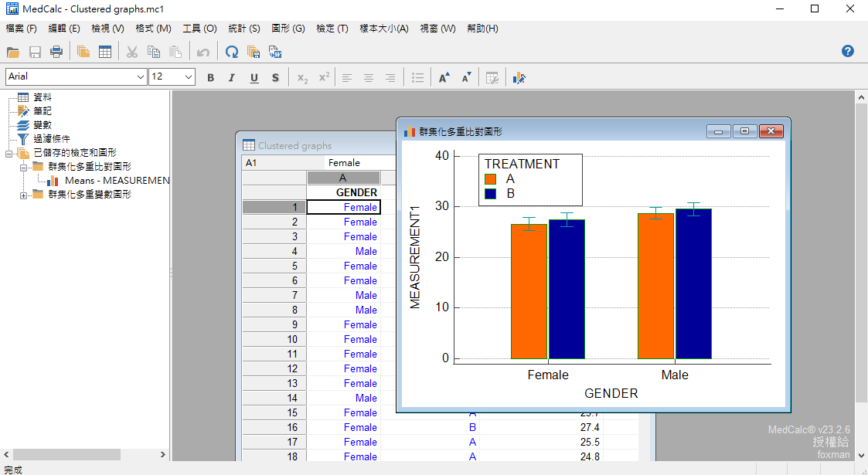
Task: Click the blue Male bar in the graph
Action: [693, 283]
